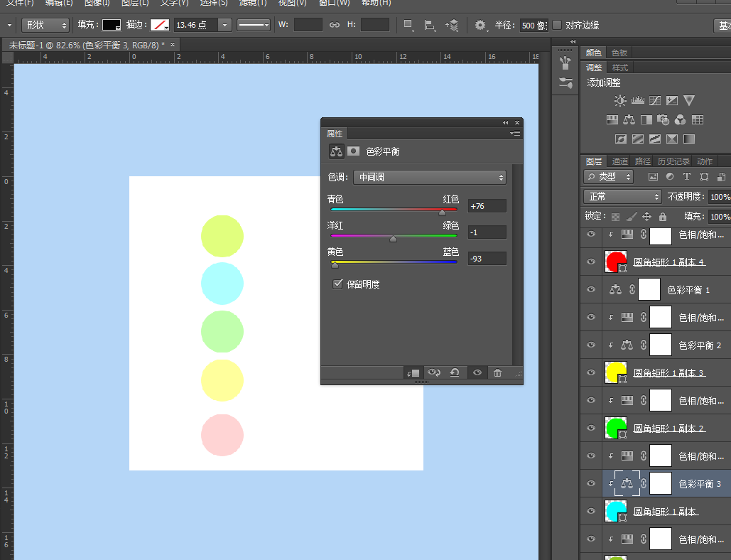731x560 pixels.
Task: Add a Curves adjustment layer
Action: (654, 101)
